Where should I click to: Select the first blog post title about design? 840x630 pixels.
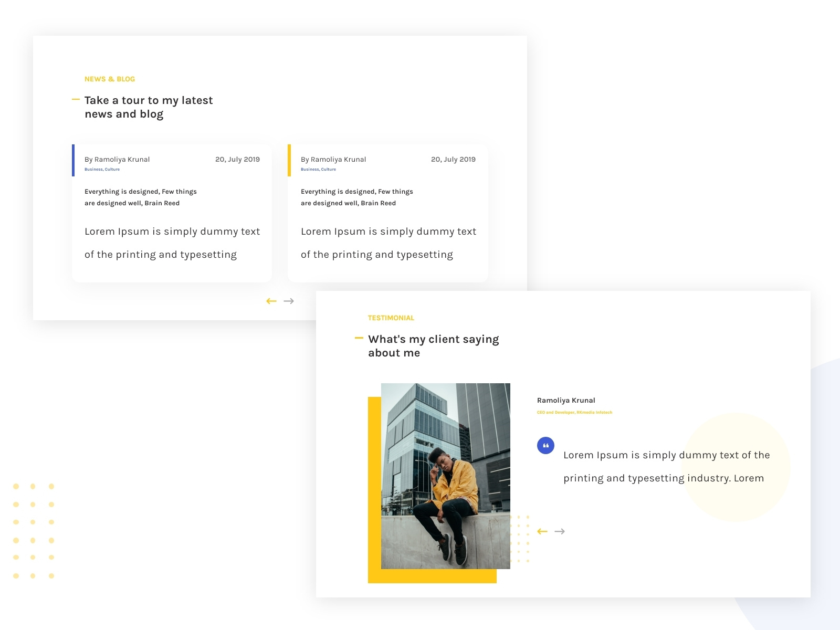141,197
